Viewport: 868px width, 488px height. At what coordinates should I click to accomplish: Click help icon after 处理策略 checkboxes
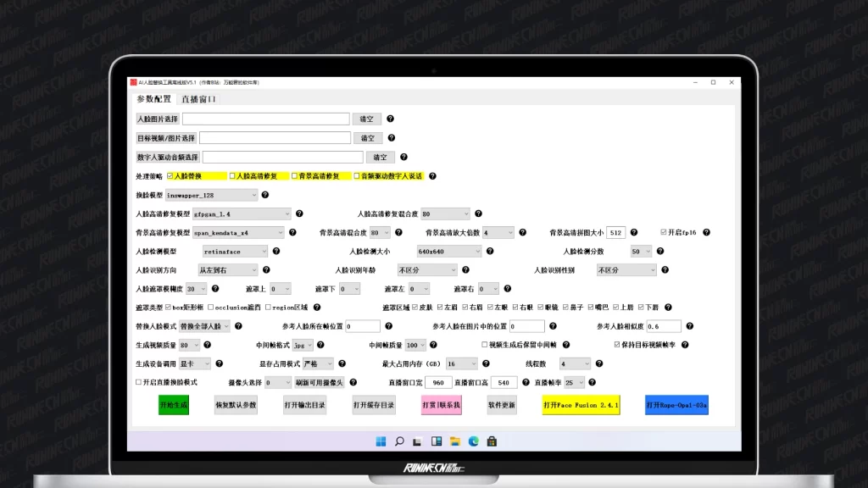click(432, 176)
